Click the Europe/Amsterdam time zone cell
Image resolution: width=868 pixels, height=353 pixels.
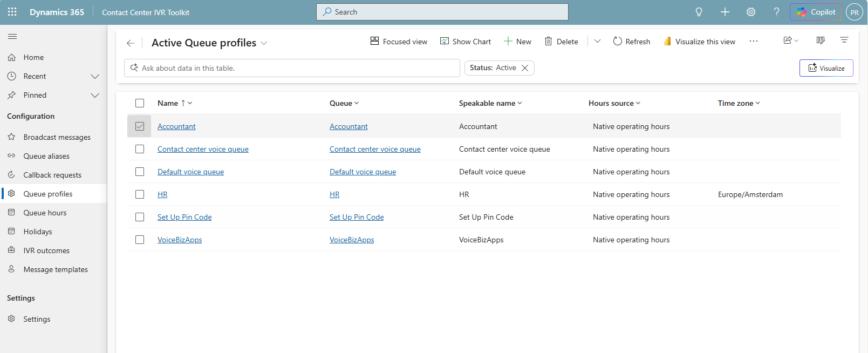750,194
